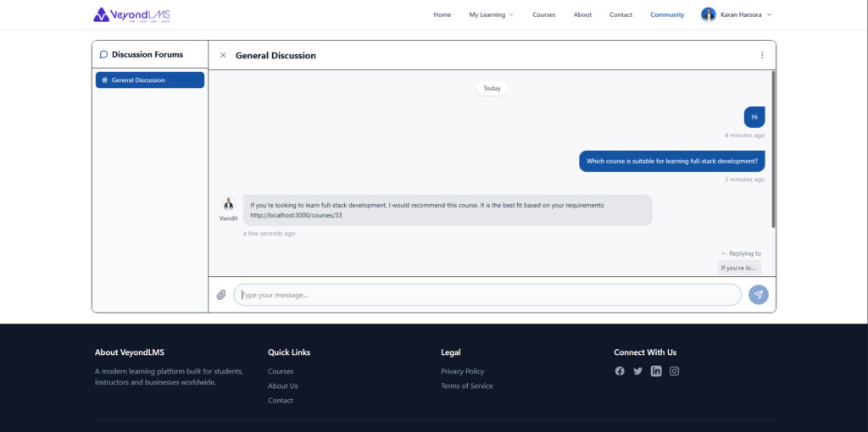The height and width of the screenshot is (432, 868).
Task: Open the Facebook social icon
Action: click(x=620, y=371)
